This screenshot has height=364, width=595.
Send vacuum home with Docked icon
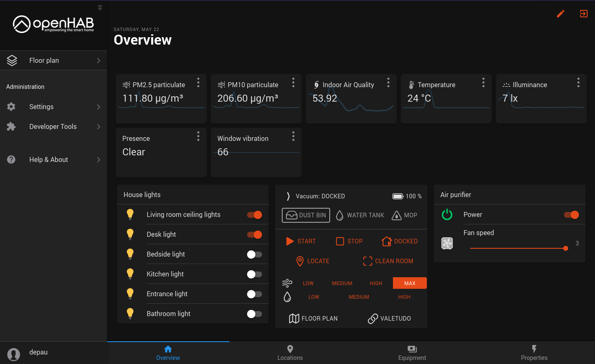(x=386, y=241)
